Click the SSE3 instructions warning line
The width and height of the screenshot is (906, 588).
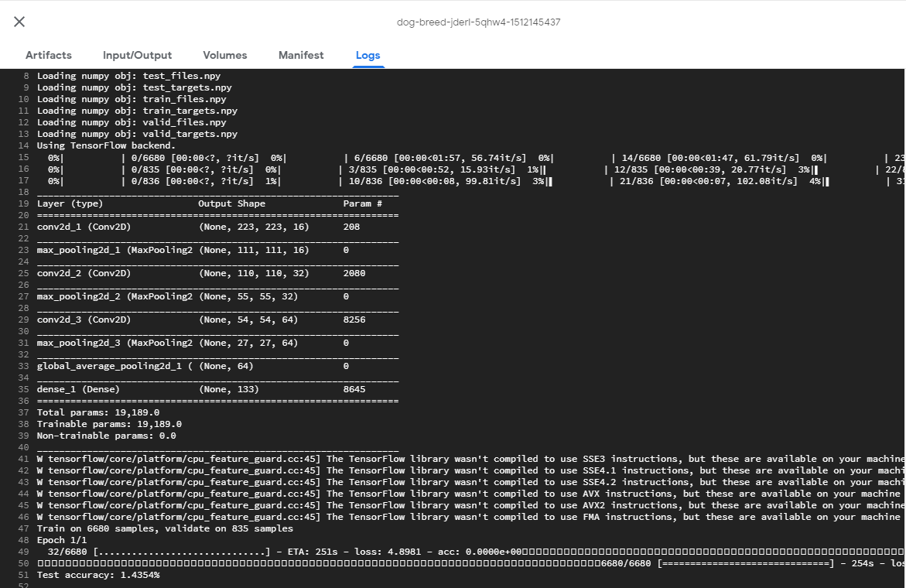coord(464,459)
